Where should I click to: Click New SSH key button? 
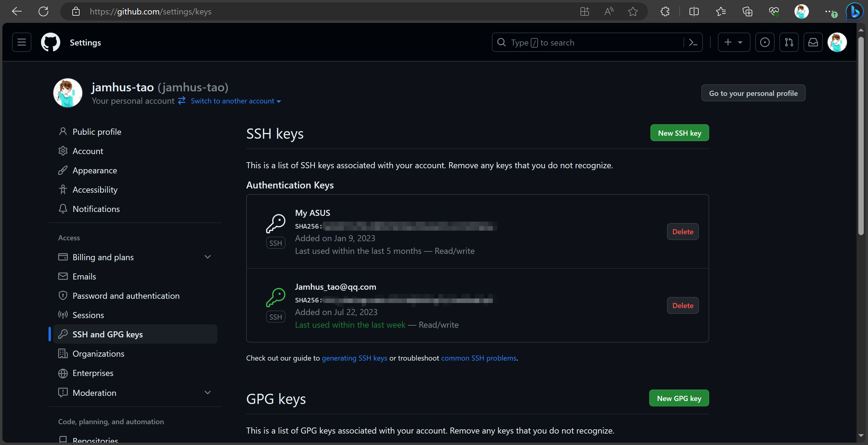pyautogui.click(x=679, y=133)
